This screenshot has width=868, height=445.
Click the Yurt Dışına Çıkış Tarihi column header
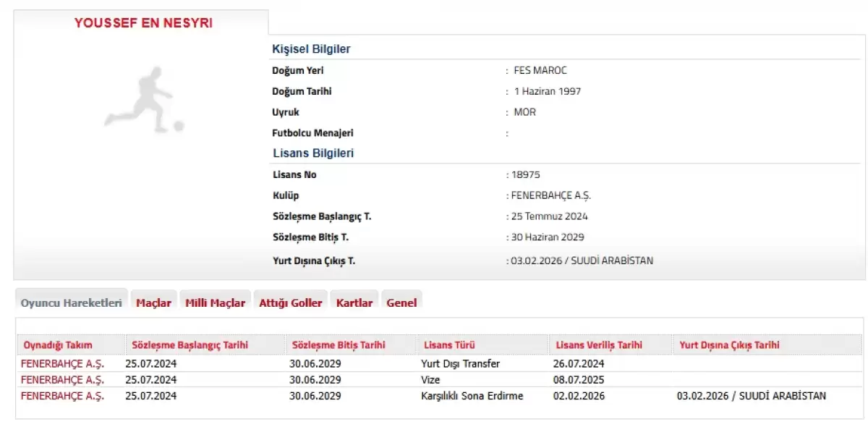click(729, 345)
